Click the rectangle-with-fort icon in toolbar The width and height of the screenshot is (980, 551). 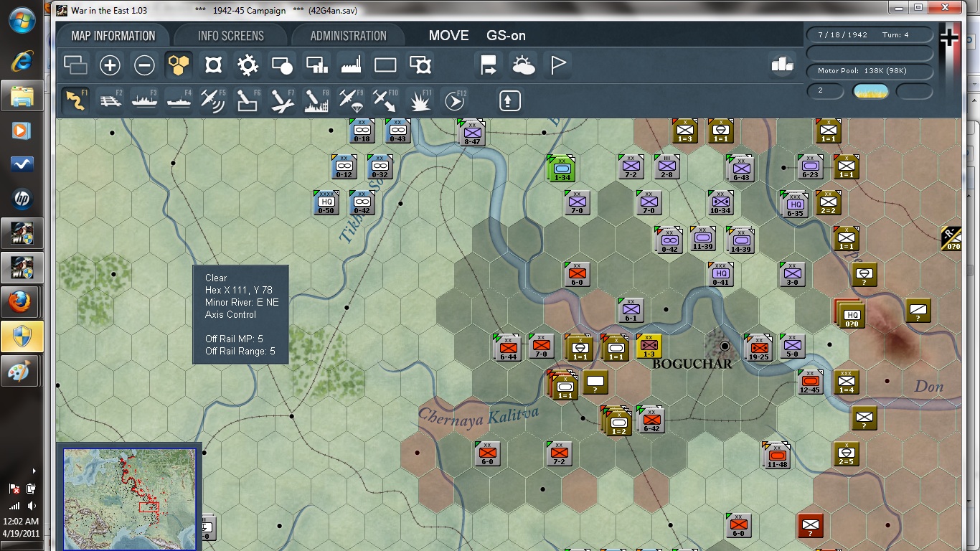pyautogui.click(x=420, y=66)
